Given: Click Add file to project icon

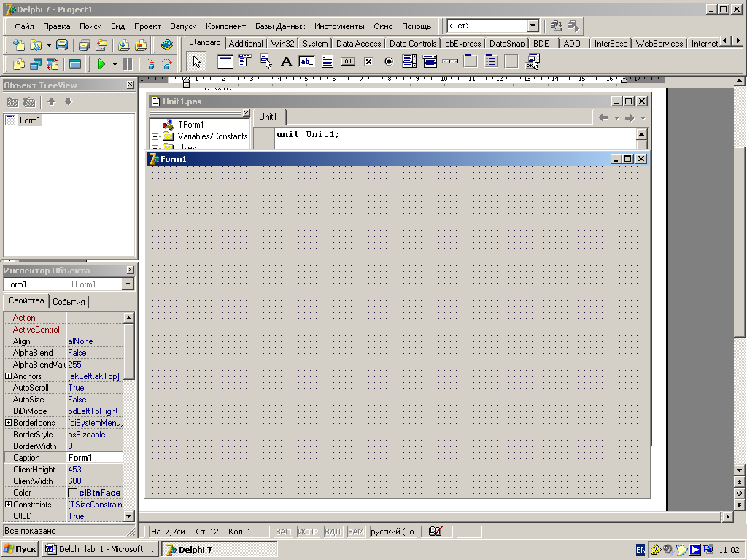Looking at the screenshot, I should pos(124,44).
